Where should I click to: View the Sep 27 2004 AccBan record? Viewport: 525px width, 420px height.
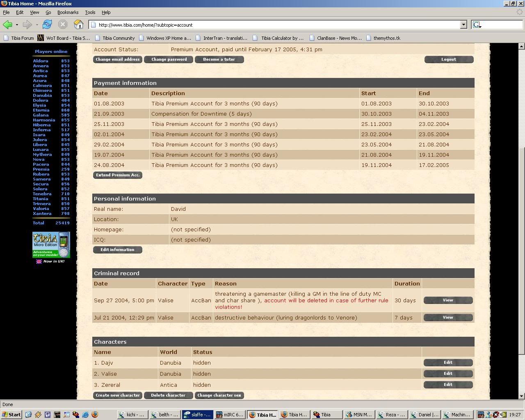tap(448, 300)
